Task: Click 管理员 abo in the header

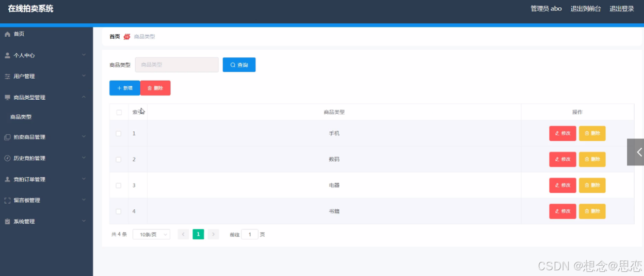Action: [546, 9]
